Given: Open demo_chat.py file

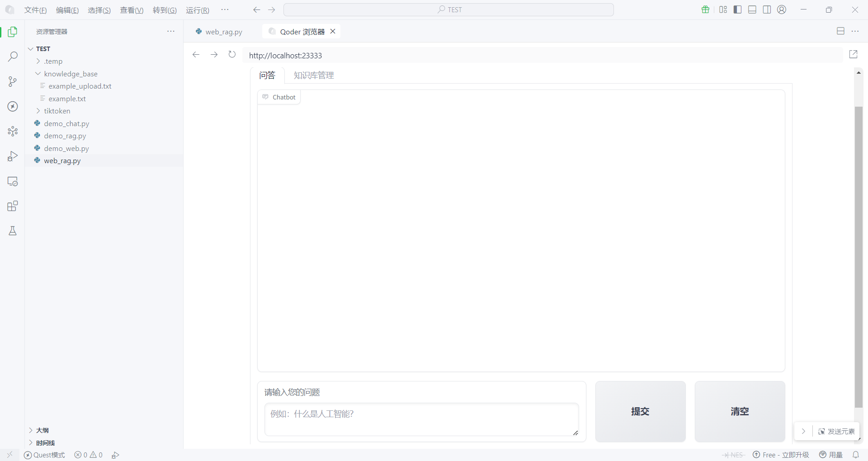Looking at the screenshot, I should coord(66,123).
